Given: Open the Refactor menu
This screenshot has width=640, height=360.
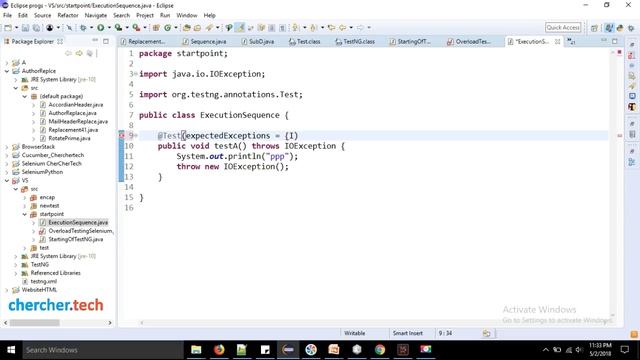Looking at the screenshot, I should click(68, 16).
